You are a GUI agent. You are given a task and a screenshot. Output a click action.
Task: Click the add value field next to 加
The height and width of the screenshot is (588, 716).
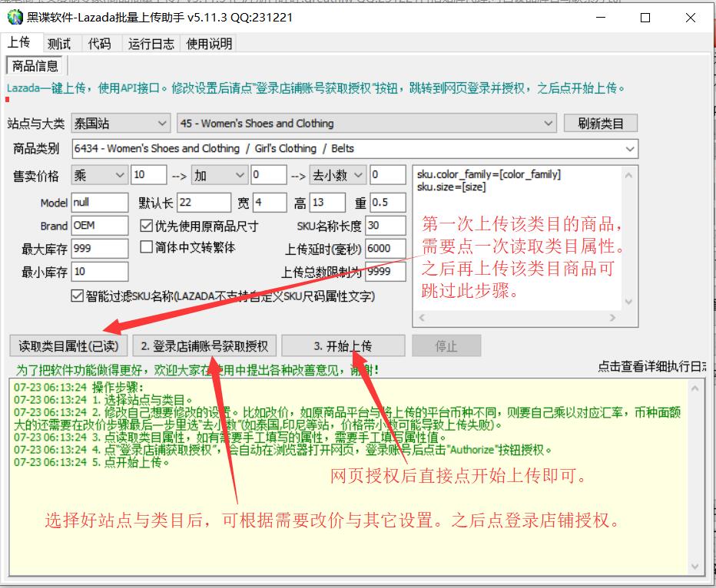point(269,175)
